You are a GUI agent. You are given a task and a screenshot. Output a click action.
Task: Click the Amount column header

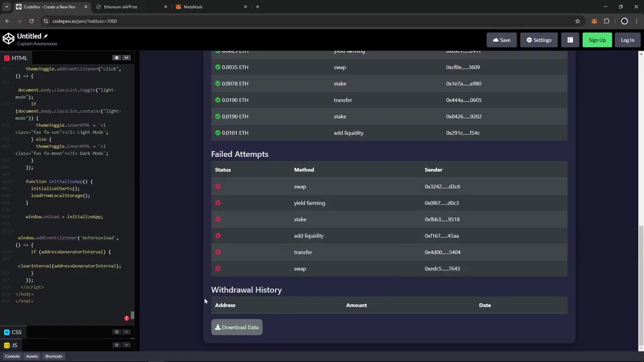356,305
